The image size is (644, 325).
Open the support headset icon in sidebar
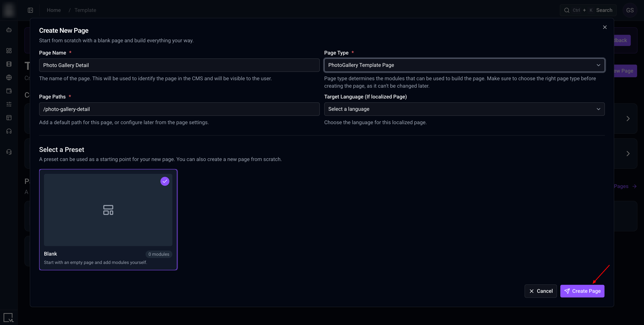coord(9,152)
